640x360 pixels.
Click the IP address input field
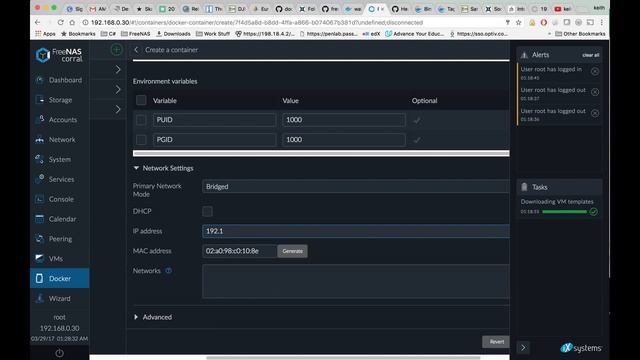click(356, 231)
